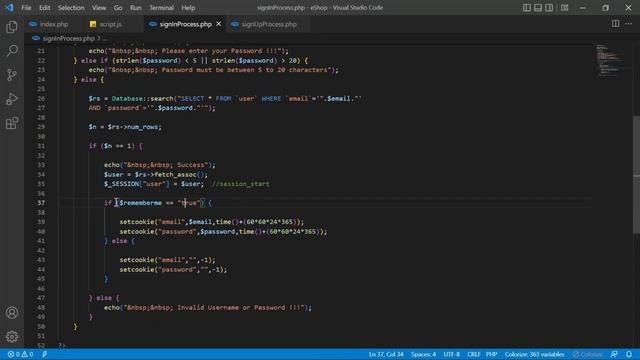Open the Search view in activity bar
The width and height of the screenshot is (640, 360).
click(x=12, y=51)
